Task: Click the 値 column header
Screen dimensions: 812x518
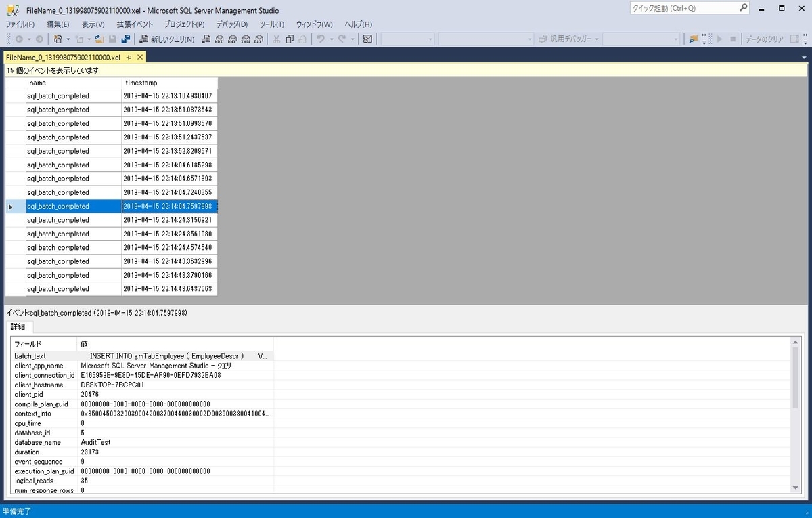Action: [x=175, y=344]
